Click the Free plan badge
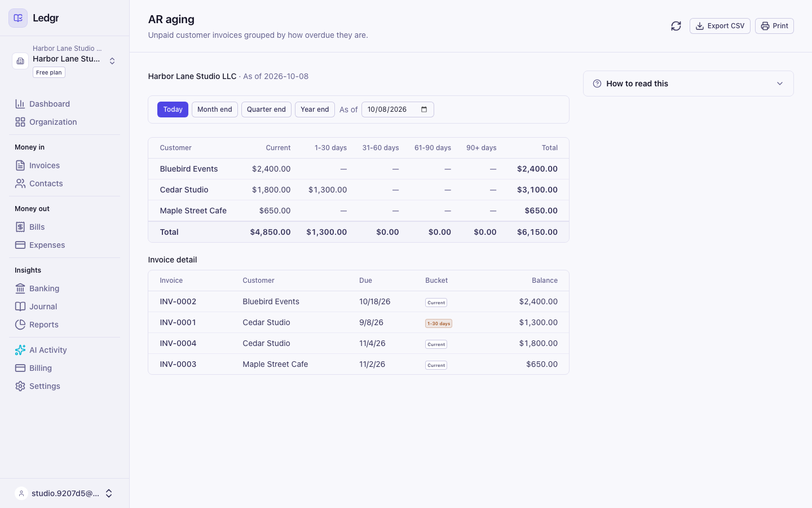This screenshot has height=508, width=812. pos(49,72)
